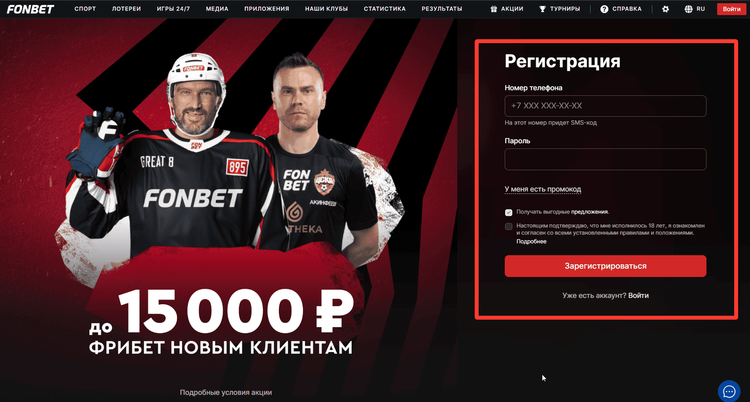This screenshot has width=750, height=402.
Task: Expand the У меня есть промокод field
Action: (x=543, y=189)
